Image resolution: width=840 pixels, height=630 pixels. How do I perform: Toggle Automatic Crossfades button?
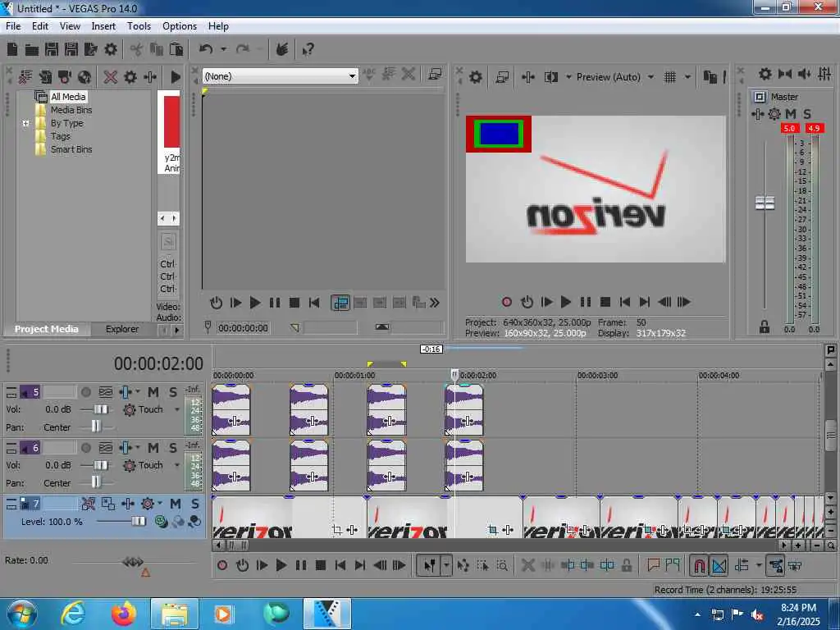[x=719, y=565]
